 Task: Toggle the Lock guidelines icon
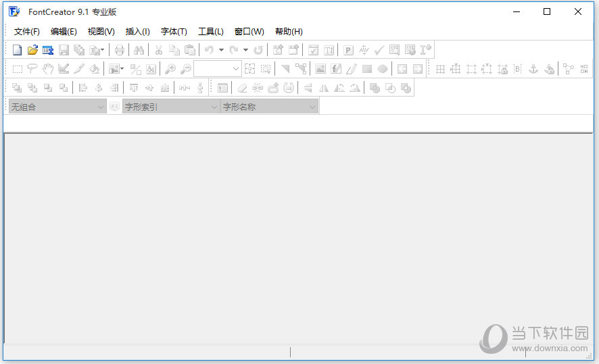coord(503,69)
